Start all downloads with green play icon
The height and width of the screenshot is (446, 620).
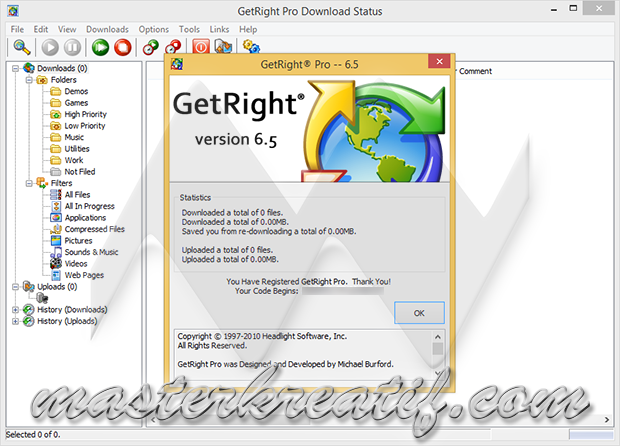coord(100,47)
